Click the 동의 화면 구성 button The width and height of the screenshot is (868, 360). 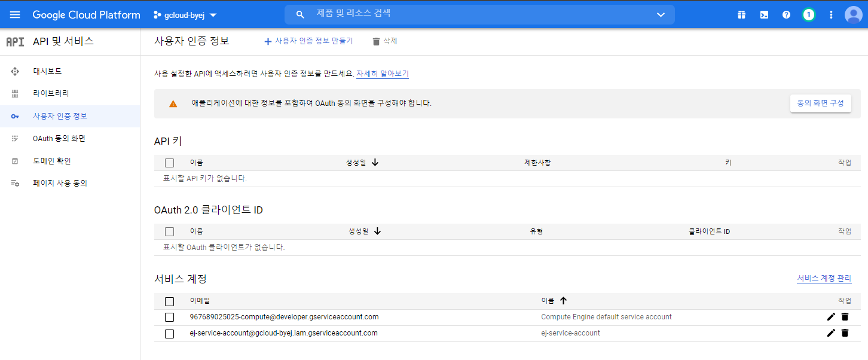click(x=820, y=103)
